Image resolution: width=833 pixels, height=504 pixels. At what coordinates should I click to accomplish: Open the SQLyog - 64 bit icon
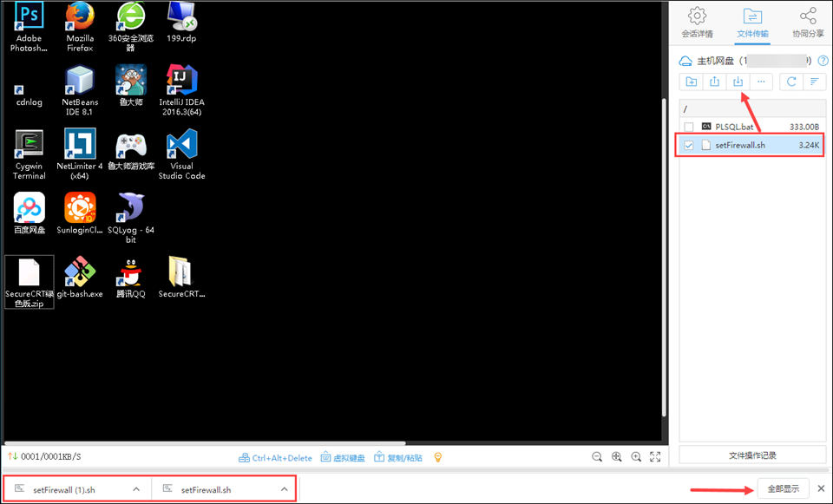click(x=131, y=219)
